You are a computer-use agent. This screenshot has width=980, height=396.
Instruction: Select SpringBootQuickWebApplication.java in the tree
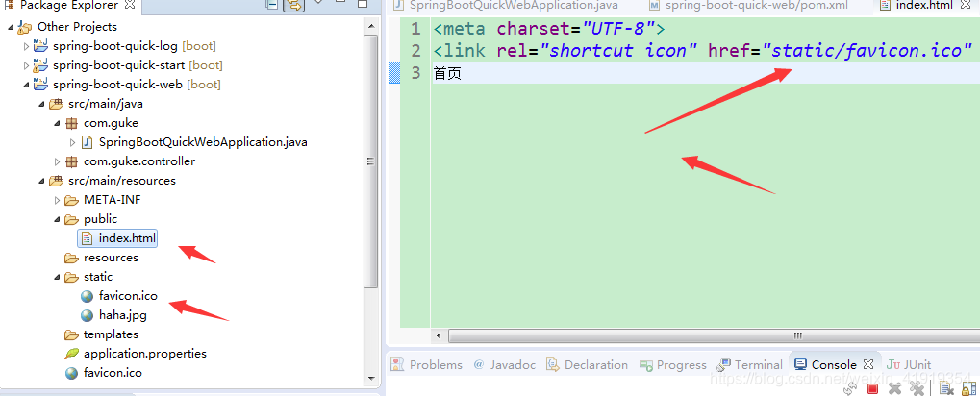[203, 142]
